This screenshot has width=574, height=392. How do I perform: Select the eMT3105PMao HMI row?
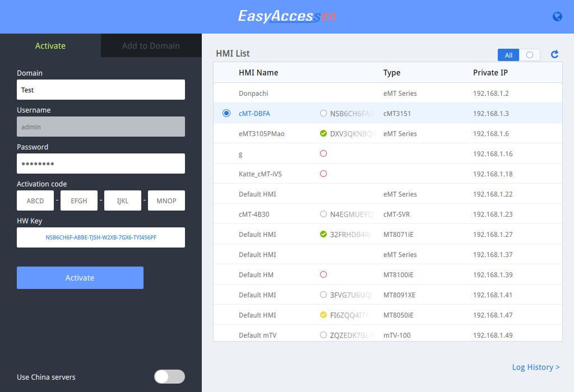click(x=388, y=133)
